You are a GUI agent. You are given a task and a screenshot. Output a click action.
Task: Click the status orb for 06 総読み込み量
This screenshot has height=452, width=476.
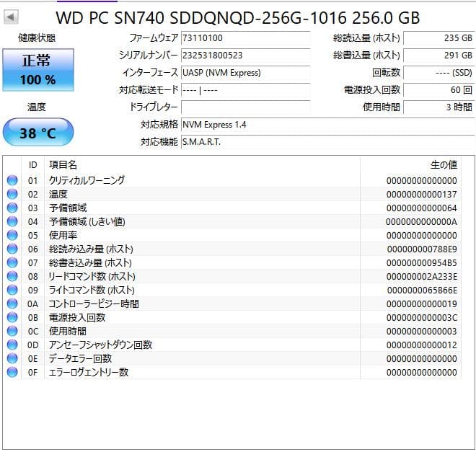[12, 249]
